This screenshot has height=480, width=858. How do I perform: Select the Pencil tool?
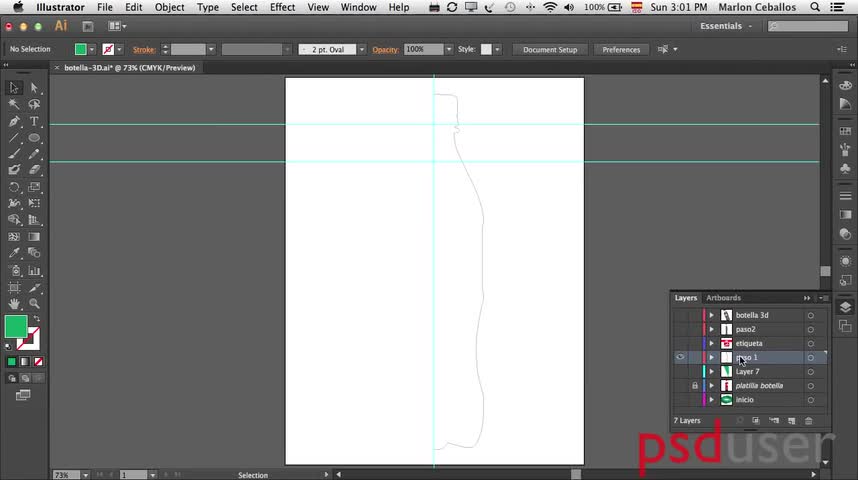tap(34, 154)
